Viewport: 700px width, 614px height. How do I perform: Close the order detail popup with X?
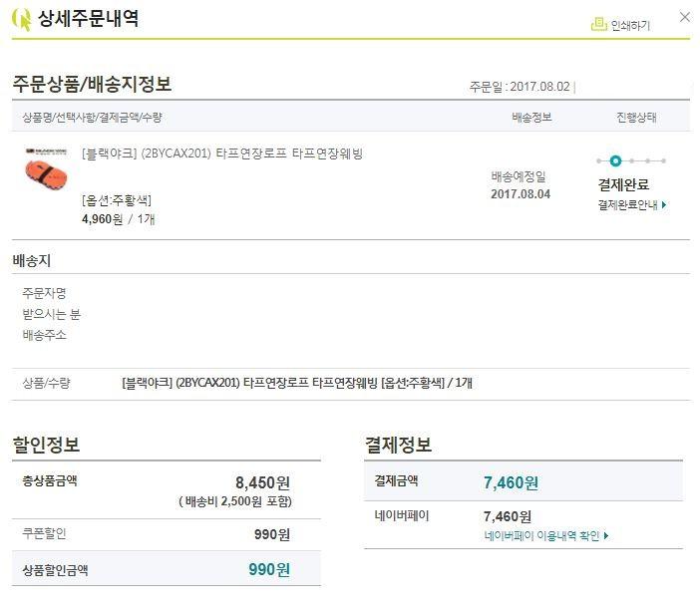[684, 17]
